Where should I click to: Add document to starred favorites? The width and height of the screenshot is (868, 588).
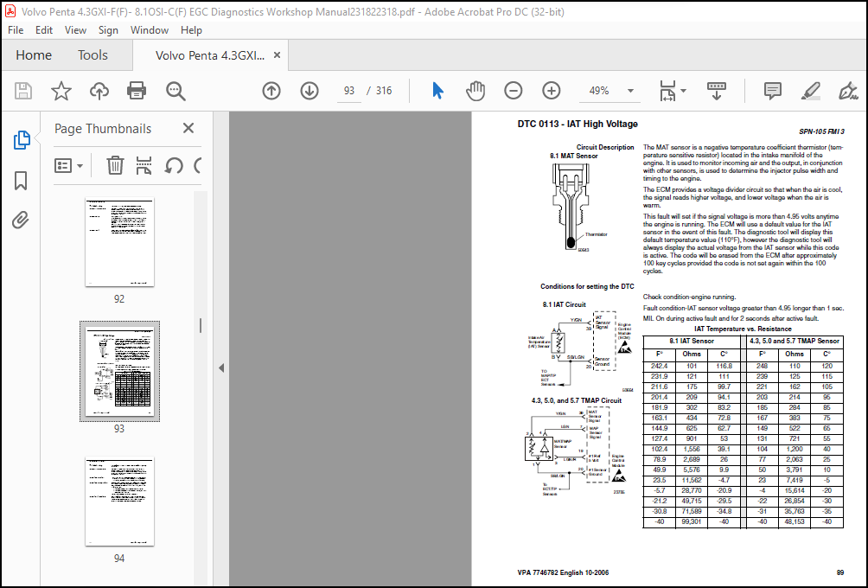point(61,91)
